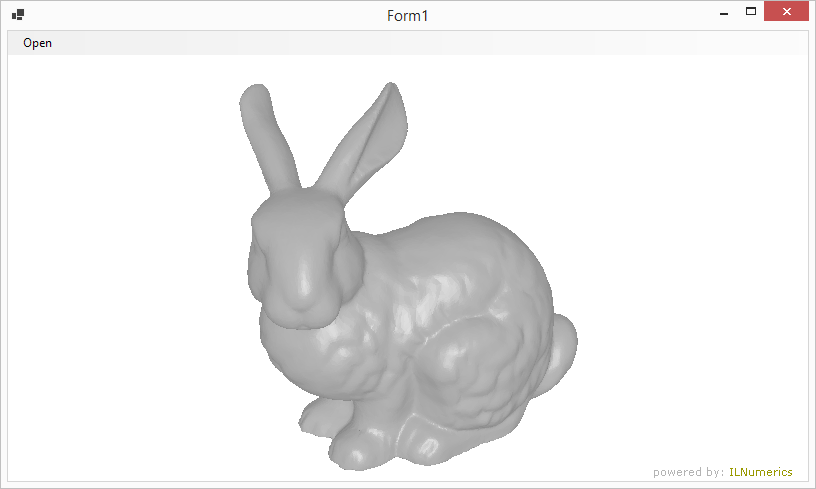Click the Form1 application icon

(x=18, y=15)
